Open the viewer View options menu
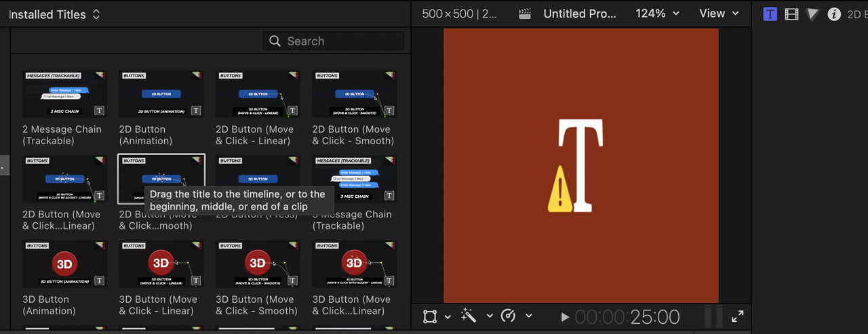 tap(719, 14)
